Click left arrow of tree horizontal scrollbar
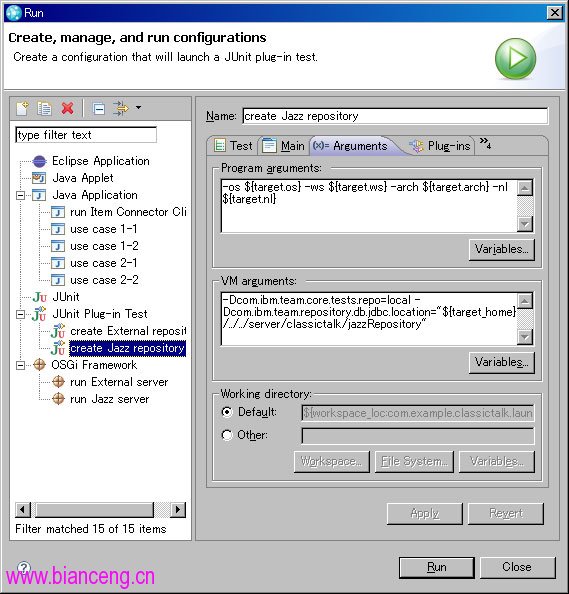The image size is (569, 594). [23, 510]
